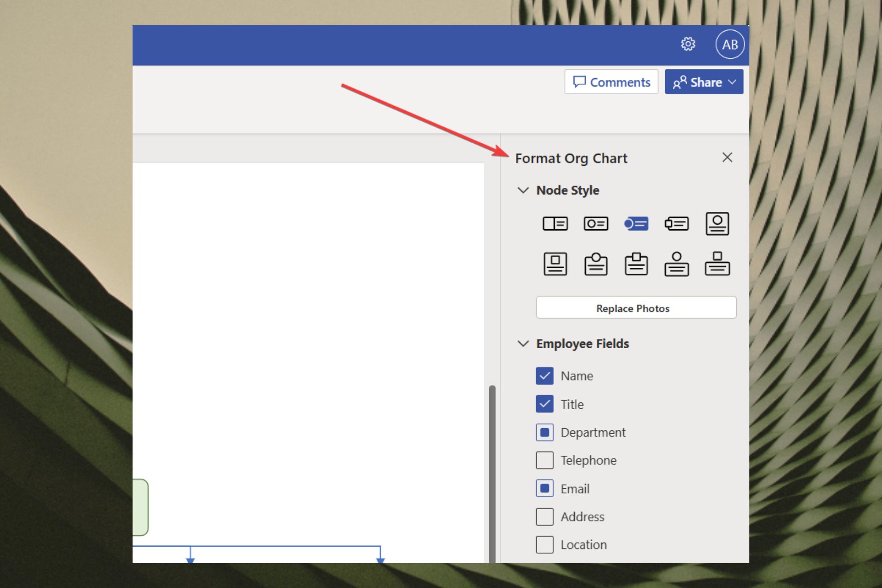The height and width of the screenshot is (588, 882).
Task: Enable the Address field checkbox
Action: pyautogui.click(x=544, y=517)
